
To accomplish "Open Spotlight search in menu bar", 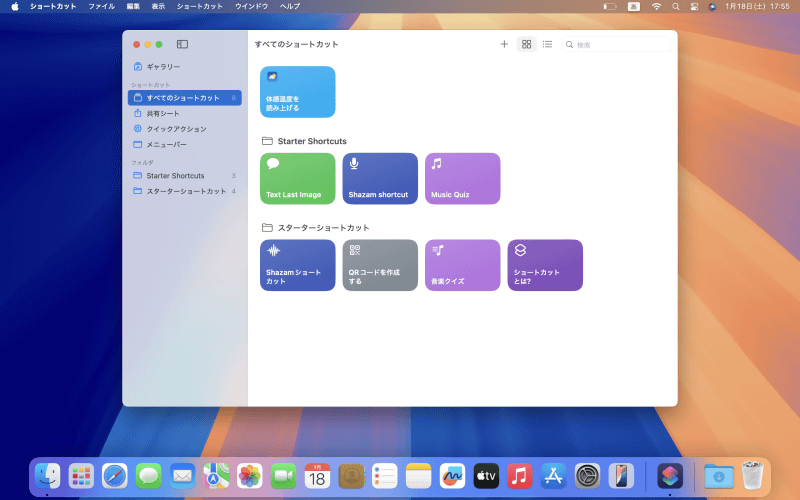I will 676,7.
